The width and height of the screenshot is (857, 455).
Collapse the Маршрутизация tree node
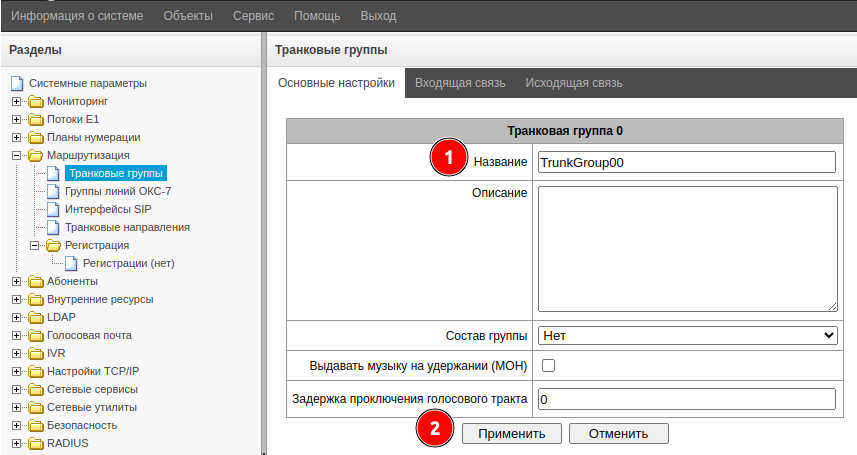pyautogui.click(x=16, y=156)
